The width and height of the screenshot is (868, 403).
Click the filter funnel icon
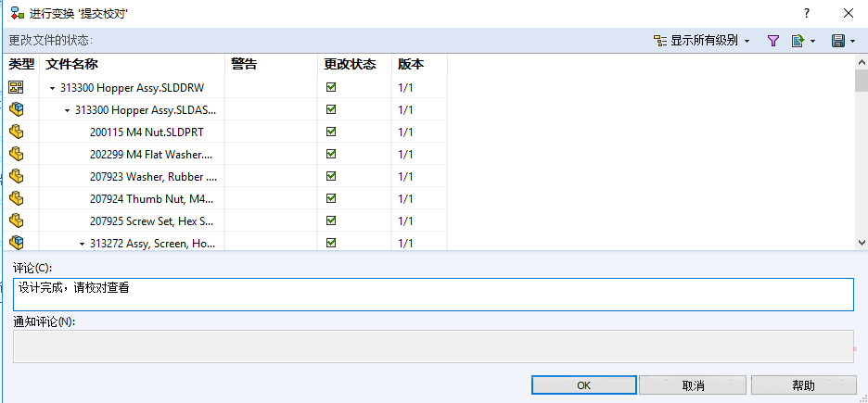tap(772, 41)
